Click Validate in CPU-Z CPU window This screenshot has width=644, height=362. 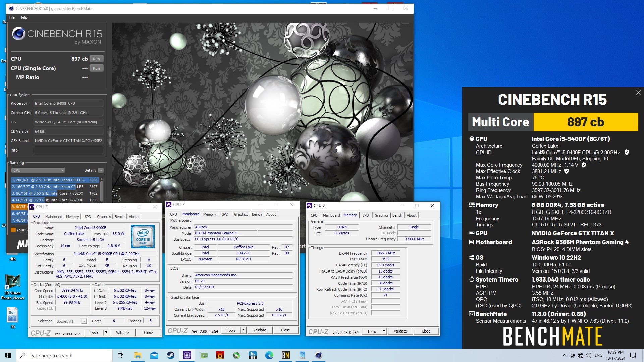pos(122,333)
